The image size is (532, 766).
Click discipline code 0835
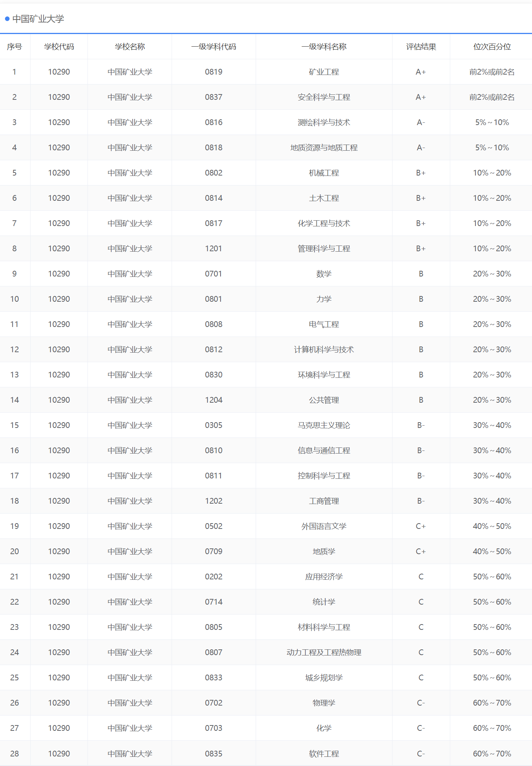pyautogui.click(x=214, y=753)
